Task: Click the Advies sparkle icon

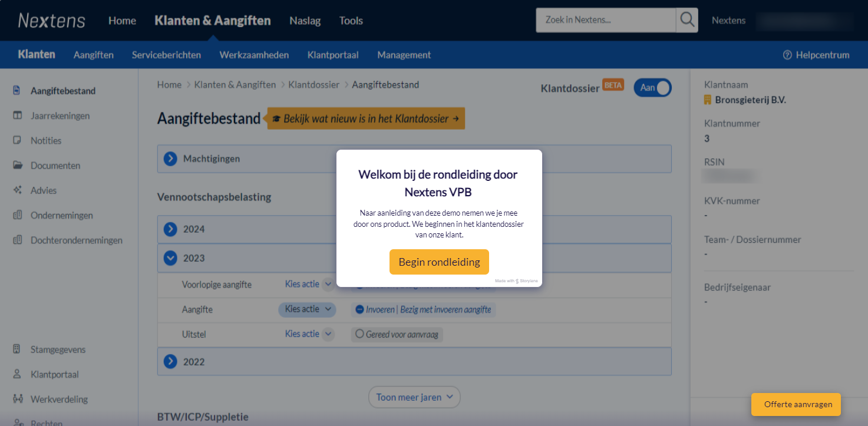Action: tap(17, 190)
